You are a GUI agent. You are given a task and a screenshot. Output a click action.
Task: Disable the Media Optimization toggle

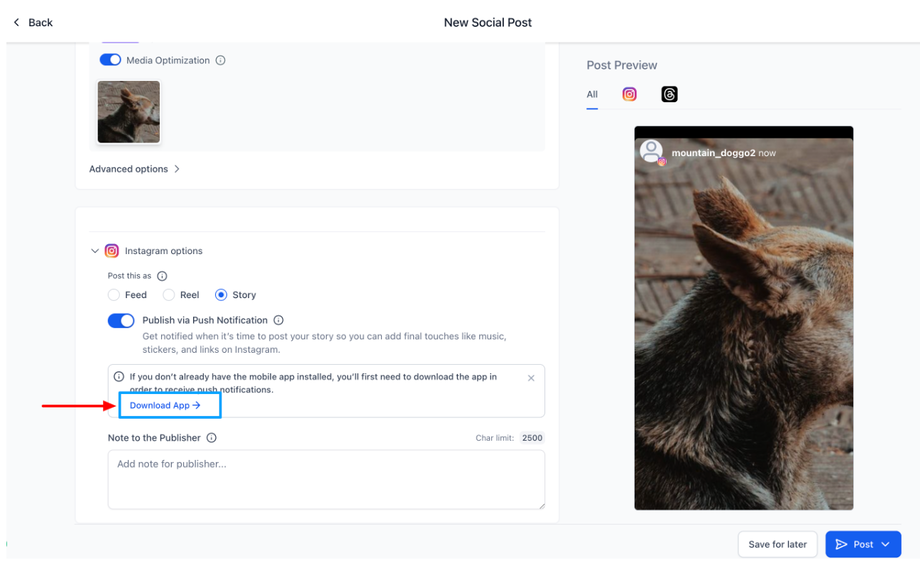(x=110, y=60)
